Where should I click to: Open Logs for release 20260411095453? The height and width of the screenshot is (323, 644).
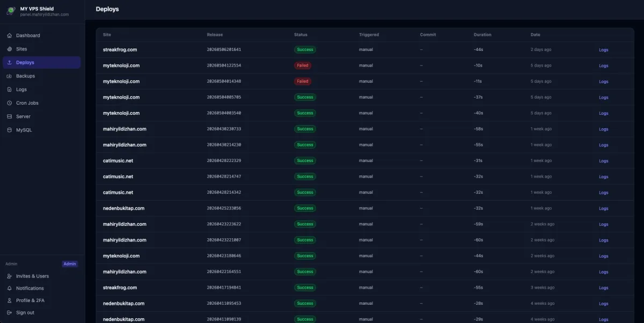pos(604,304)
